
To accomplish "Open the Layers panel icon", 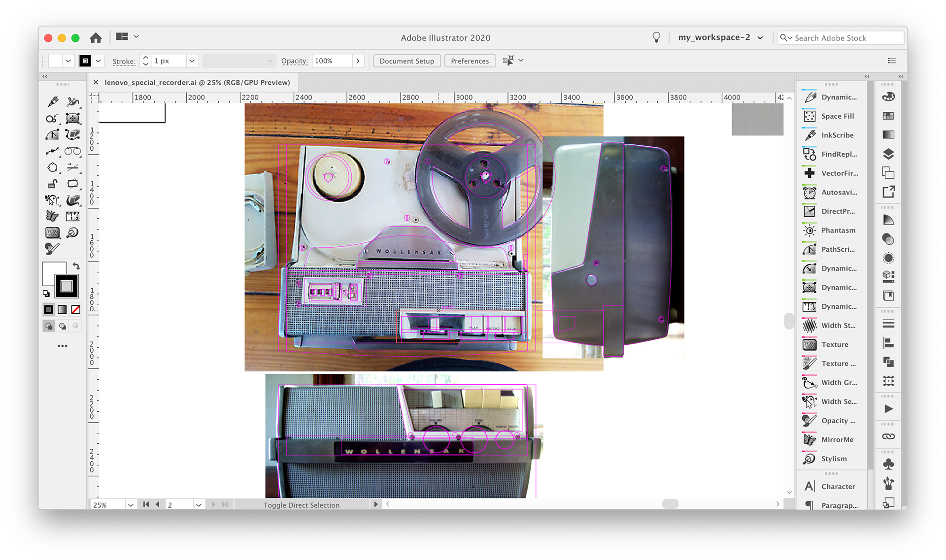I will [888, 154].
